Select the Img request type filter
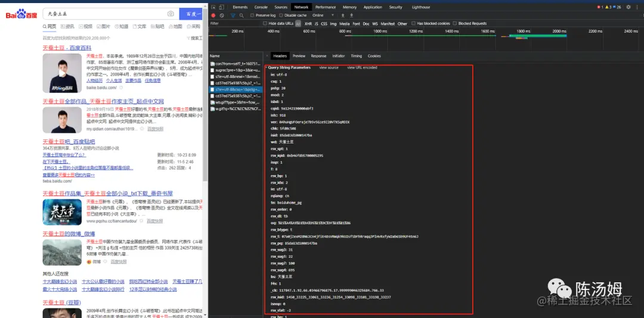Viewport: 644px width, 318px height. click(333, 24)
